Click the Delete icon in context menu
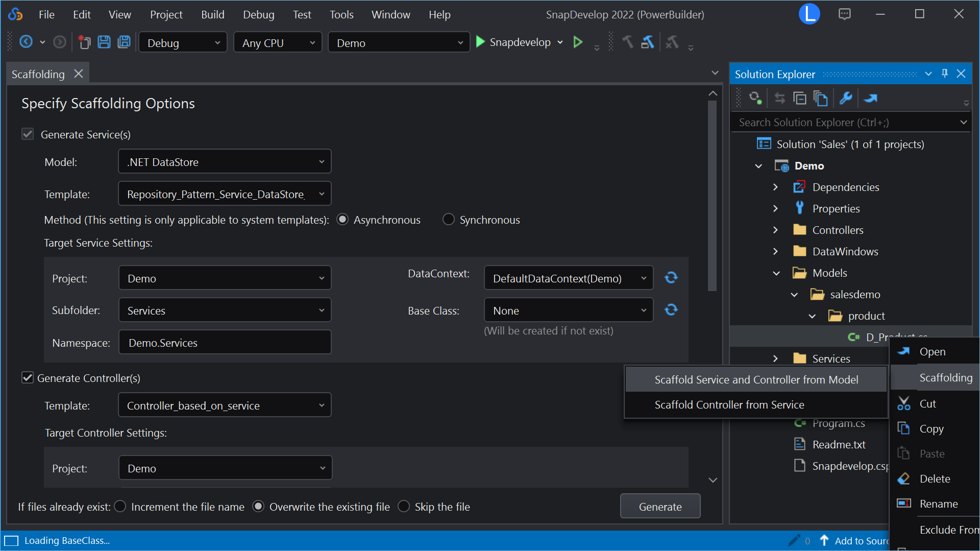Viewport: 980px width, 551px height. click(903, 478)
